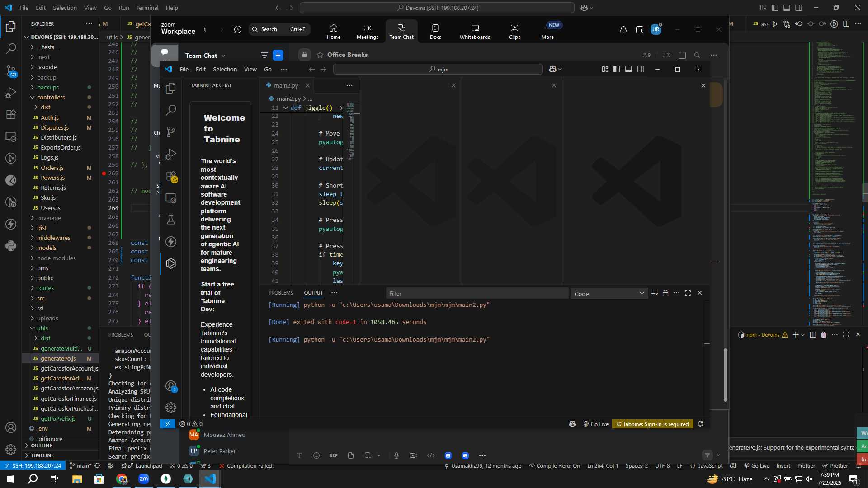Toggle breakpoint at line 260
This screenshot has height=488, width=868.
(x=104, y=174)
